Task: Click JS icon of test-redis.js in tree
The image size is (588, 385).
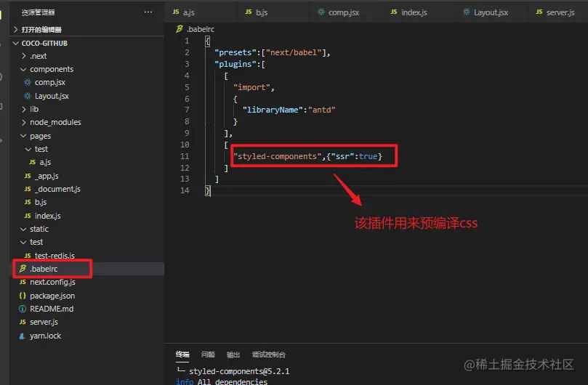Action: (x=28, y=255)
